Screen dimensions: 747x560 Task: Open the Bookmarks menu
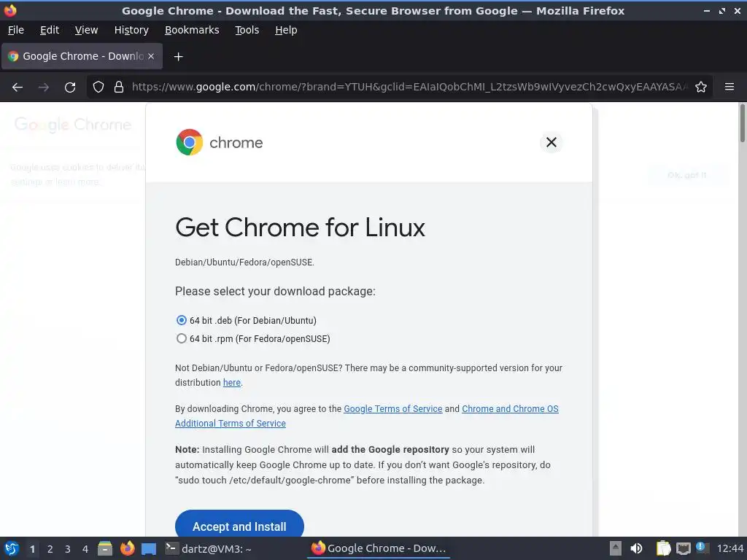192,30
